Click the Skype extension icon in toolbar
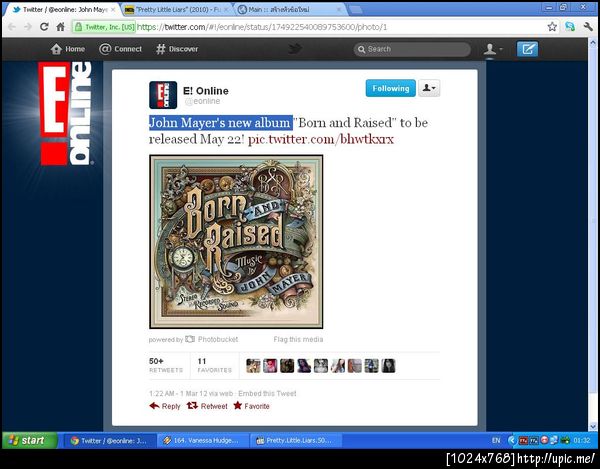 point(570,27)
